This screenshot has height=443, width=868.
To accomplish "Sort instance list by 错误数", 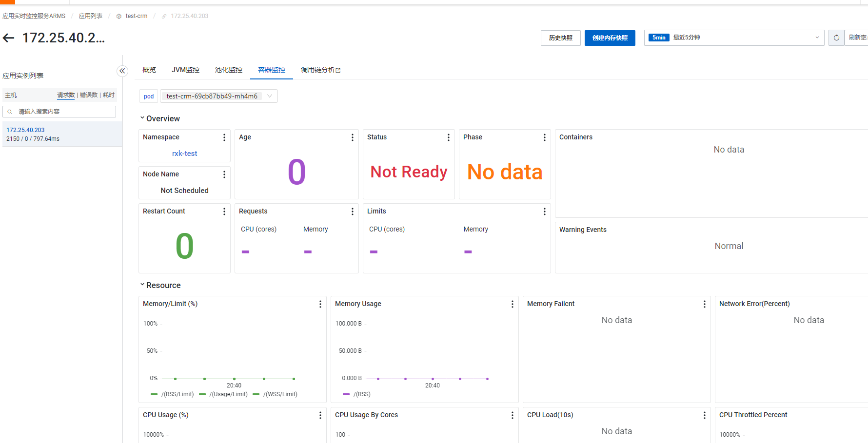I will click(89, 95).
